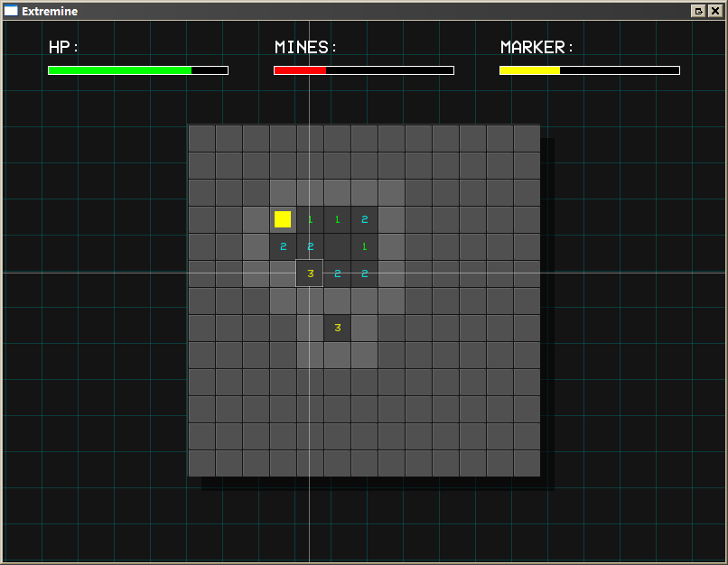728x565 pixels.
Task: Select the white-outlined tile showing yellow 3
Action: coord(310,273)
